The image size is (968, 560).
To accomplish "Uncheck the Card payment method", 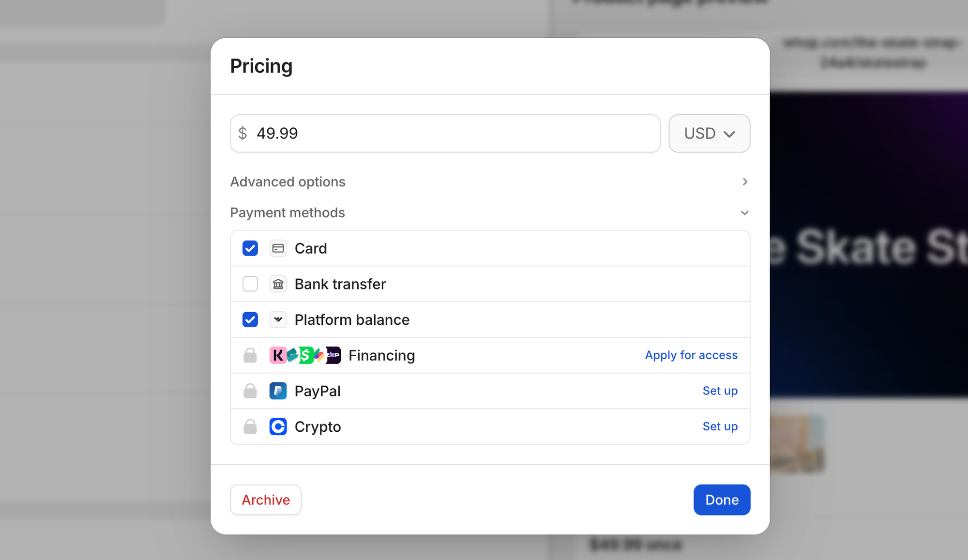I will click(x=250, y=248).
